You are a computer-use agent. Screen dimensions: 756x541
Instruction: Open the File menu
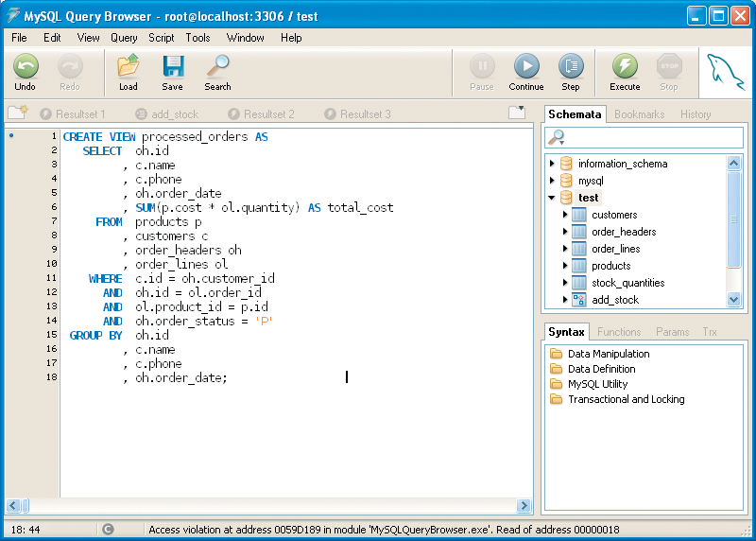[19, 38]
